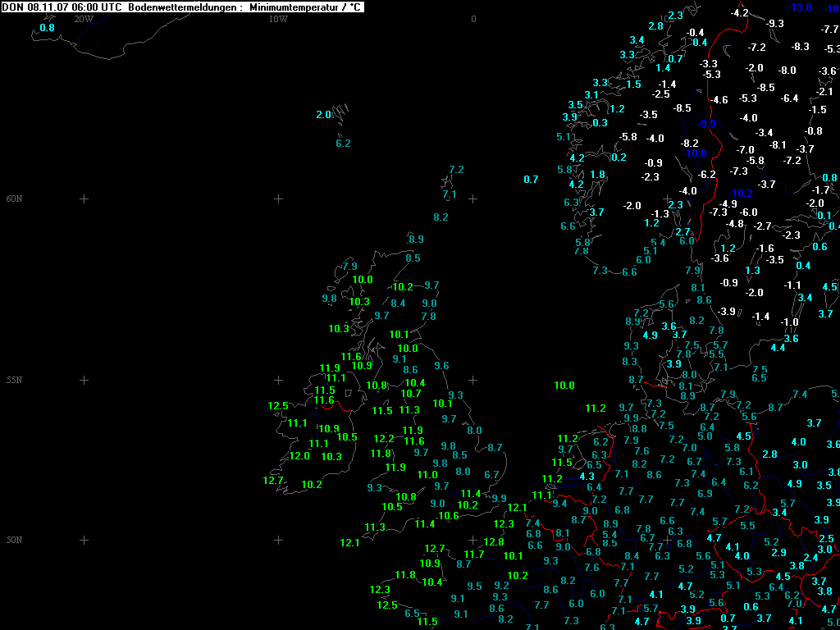Click the green 12.8 station value

493,542
